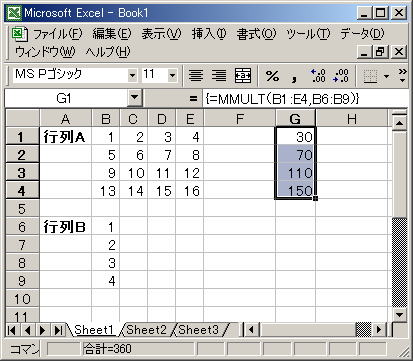Click the Excel workbook icon beside the File menu

[19, 34]
